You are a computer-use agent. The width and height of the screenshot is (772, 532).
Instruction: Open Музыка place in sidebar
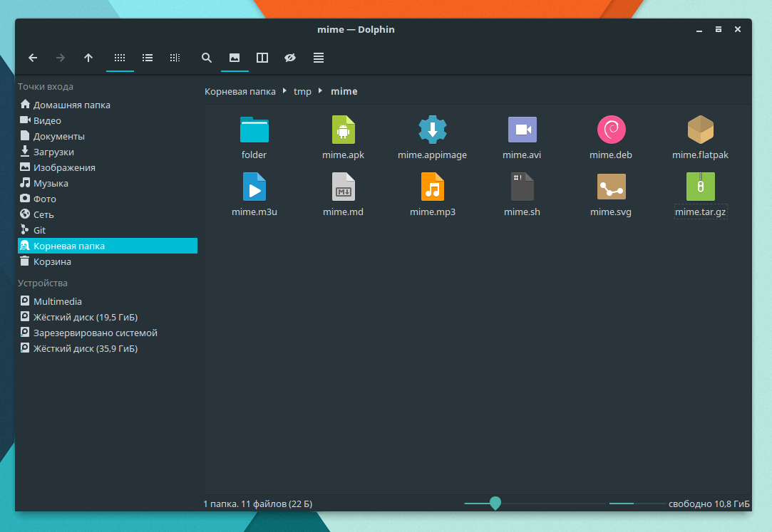point(108,184)
